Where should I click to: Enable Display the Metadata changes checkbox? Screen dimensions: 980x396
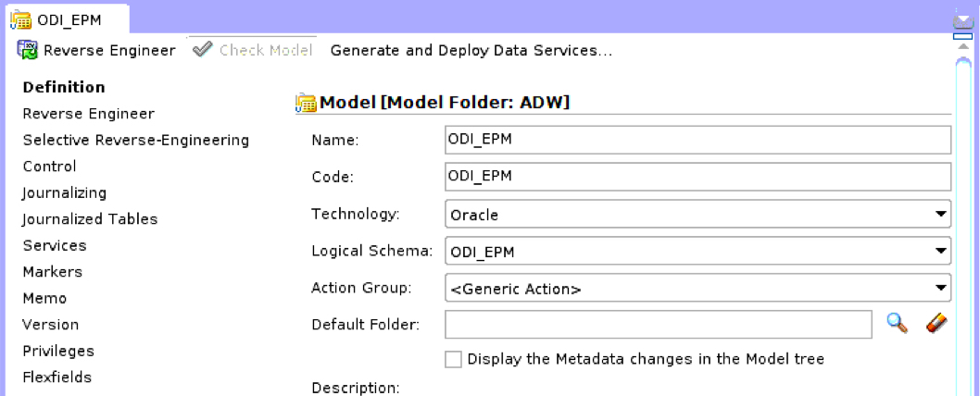pyautogui.click(x=453, y=359)
